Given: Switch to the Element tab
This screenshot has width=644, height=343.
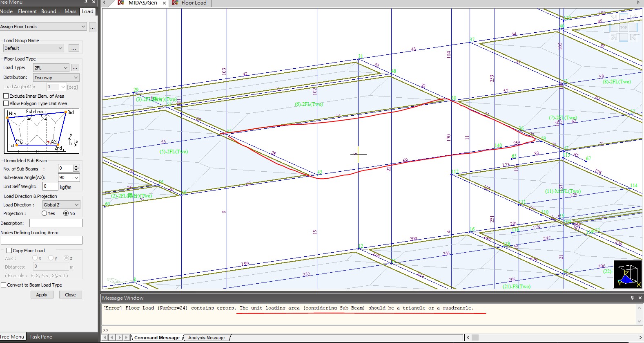Looking at the screenshot, I should (x=27, y=11).
